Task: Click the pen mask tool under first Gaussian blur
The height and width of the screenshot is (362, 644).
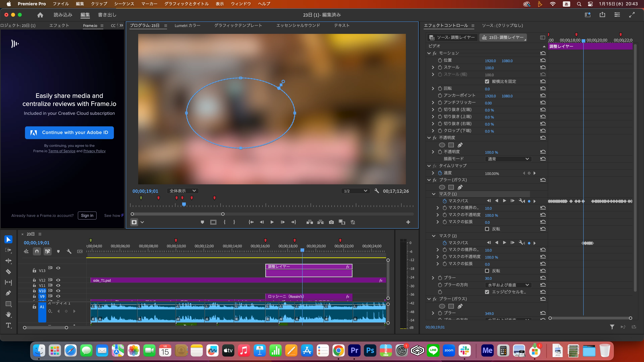Action: click(460, 187)
